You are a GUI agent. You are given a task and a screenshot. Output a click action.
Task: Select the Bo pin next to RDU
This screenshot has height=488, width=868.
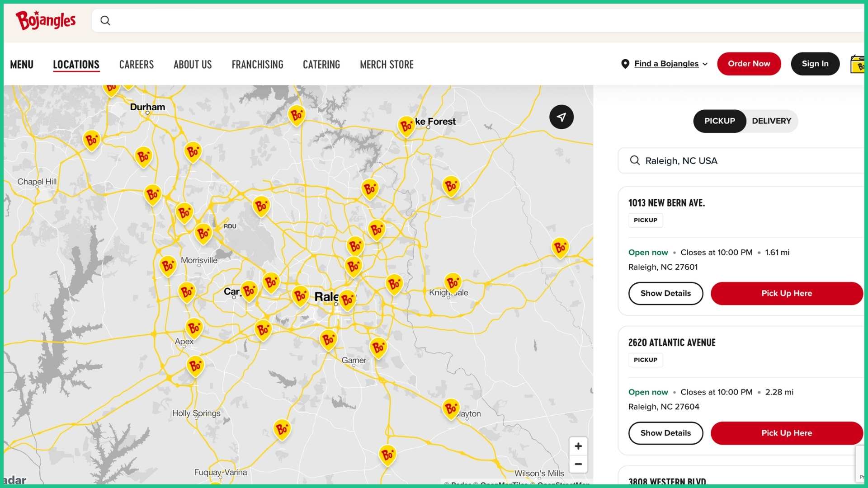click(x=203, y=234)
